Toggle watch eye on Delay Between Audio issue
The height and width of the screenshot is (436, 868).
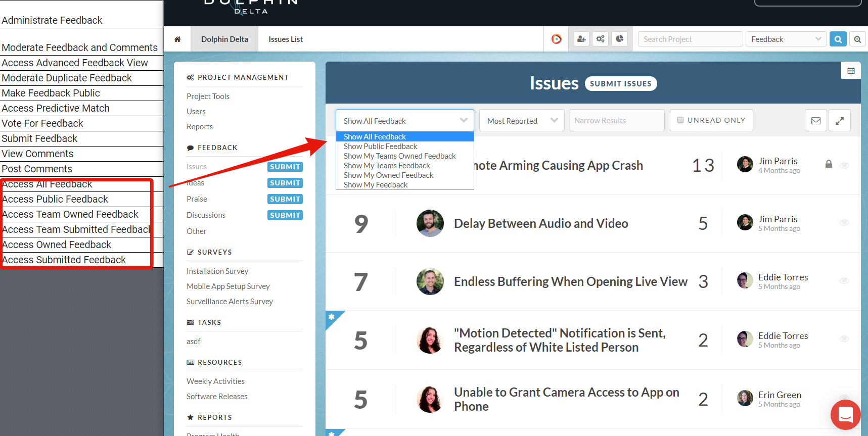point(844,222)
